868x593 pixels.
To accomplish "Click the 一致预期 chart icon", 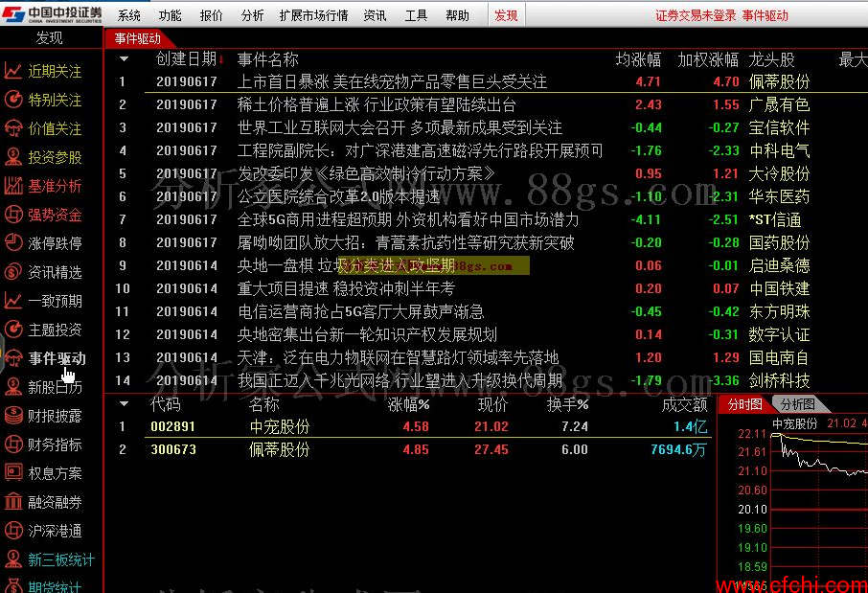I will coord(12,301).
